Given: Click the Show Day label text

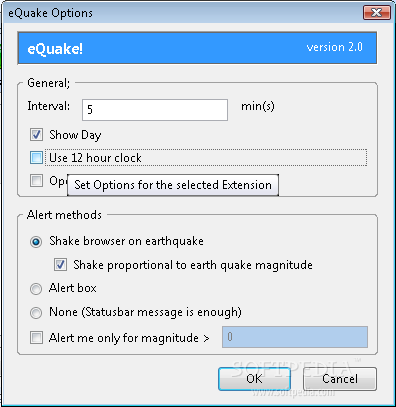Looking at the screenshot, I should click(x=75, y=135).
